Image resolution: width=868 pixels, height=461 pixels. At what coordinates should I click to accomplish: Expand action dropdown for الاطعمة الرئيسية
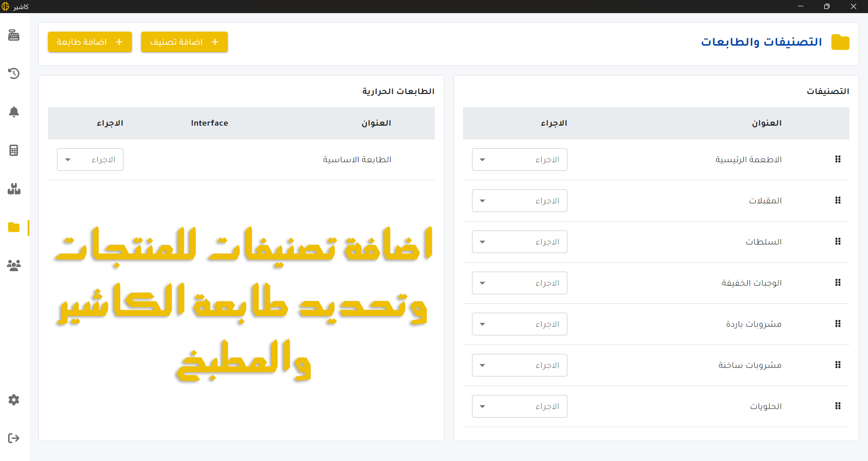pyautogui.click(x=519, y=160)
